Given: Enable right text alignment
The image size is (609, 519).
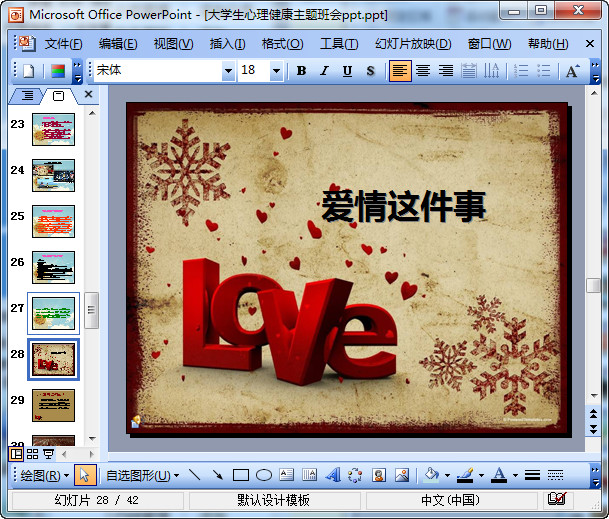Looking at the screenshot, I should point(446,71).
